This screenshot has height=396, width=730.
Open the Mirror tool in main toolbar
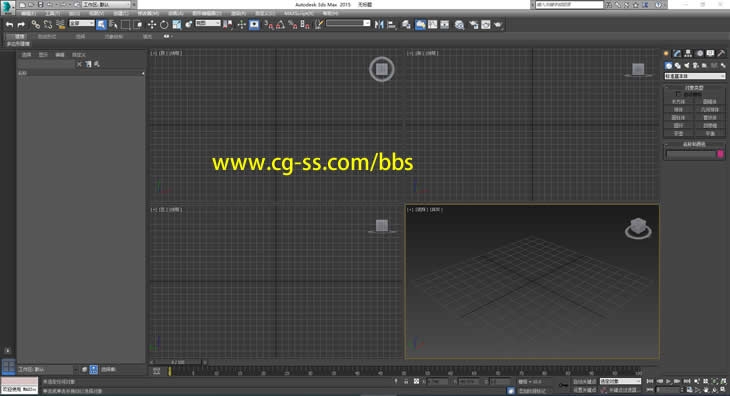[x=379, y=25]
